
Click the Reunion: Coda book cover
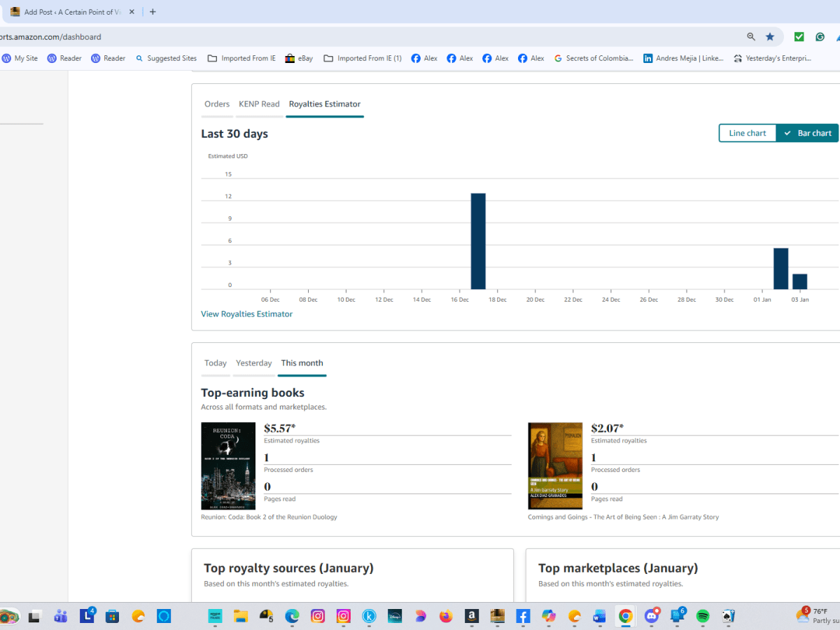228,465
